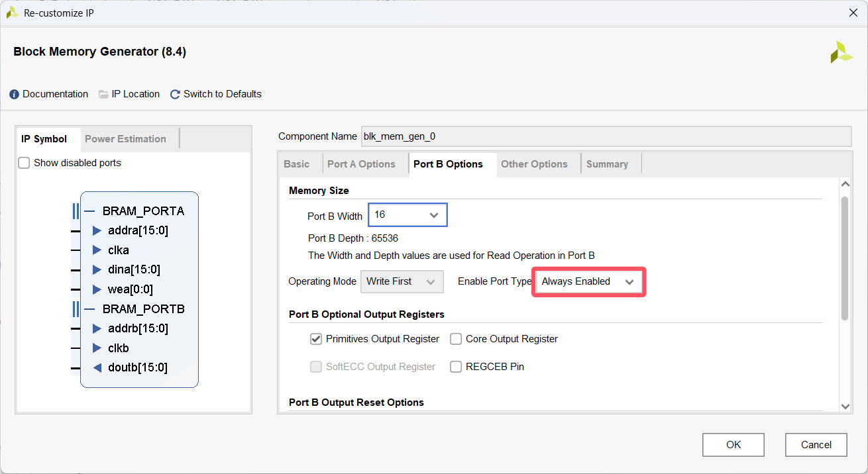The image size is (868, 474).
Task: Click Port B Optional Output Registers heading
Action: (x=366, y=314)
